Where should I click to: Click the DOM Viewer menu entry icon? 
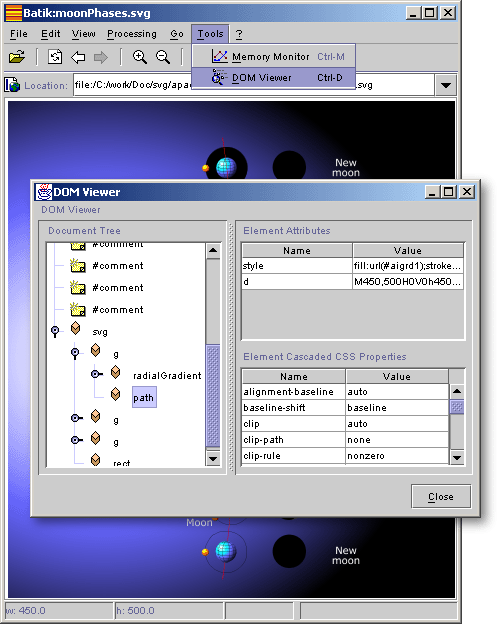pyautogui.click(x=219, y=77)
